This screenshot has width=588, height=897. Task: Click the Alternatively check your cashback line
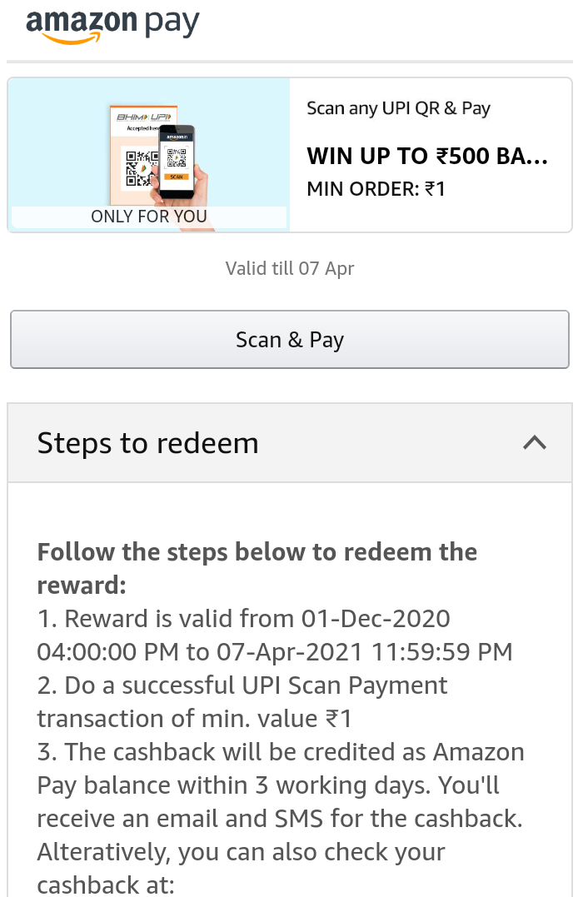pyautogui.click(x=242, y=853)
